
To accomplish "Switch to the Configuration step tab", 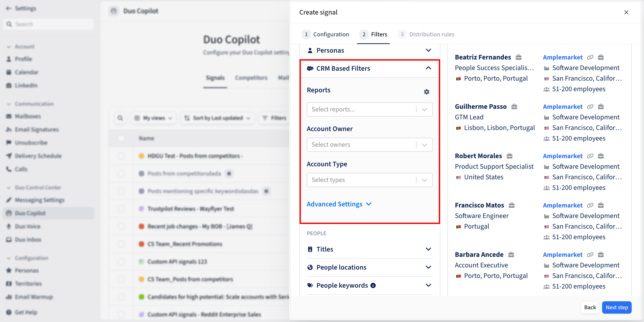I will [x=326, y=34].
